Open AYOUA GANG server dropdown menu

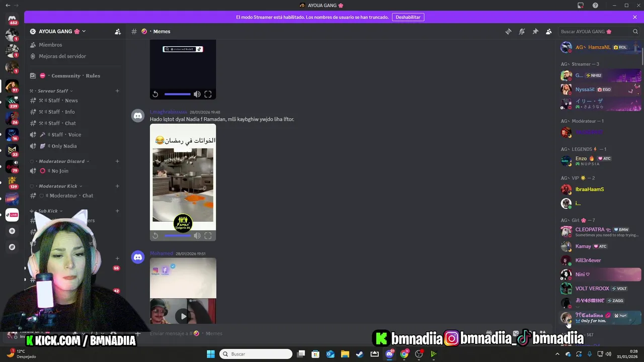58,31
